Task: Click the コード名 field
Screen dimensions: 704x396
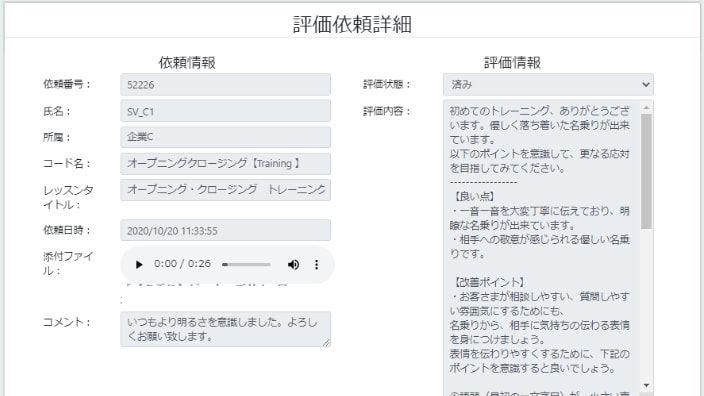Action: tap(225, 163)
